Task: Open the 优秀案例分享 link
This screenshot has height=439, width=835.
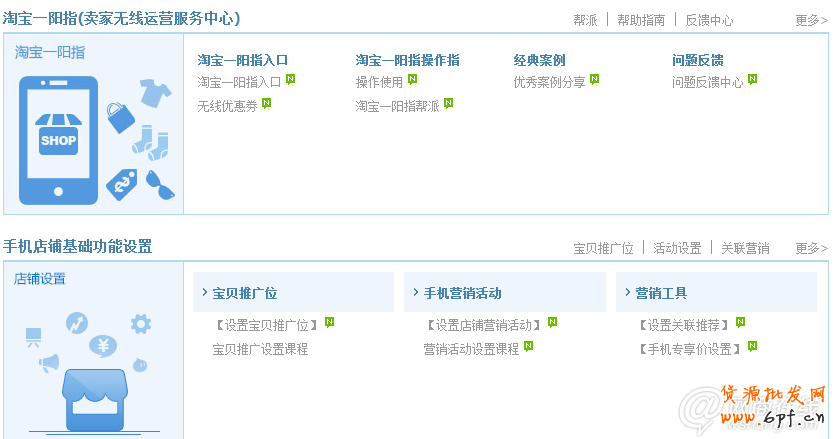Action: [549, 82]
